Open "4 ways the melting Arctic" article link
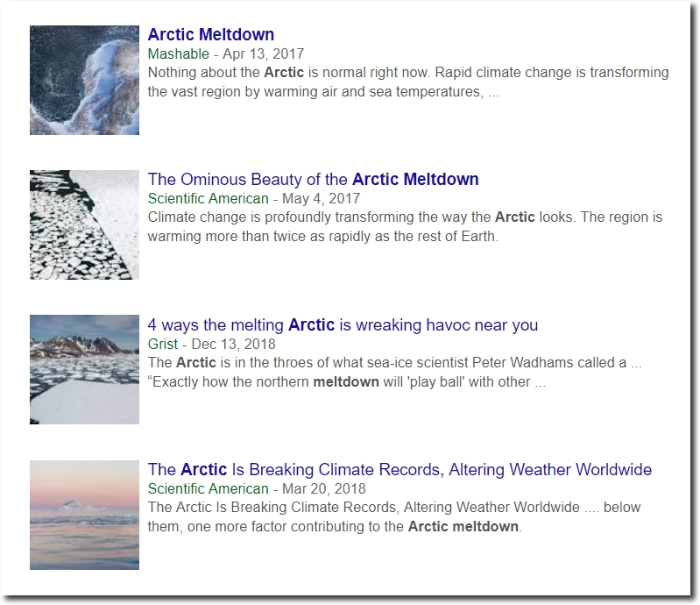The image size is (700, 605). (343, 324)
